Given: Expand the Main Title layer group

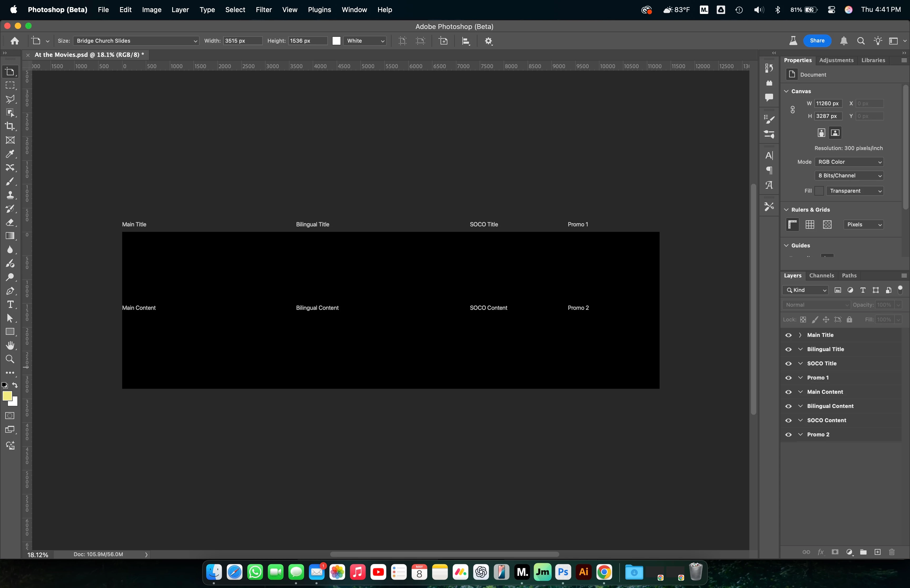Looking at the screenshot, I should click(x=800, y=335).
